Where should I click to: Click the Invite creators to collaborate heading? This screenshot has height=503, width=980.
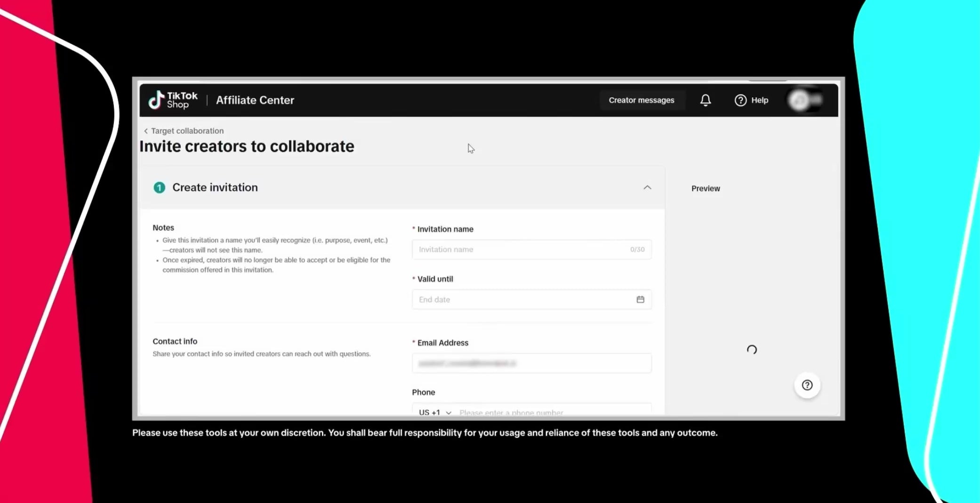pyautogui.click(x=247, y=146)
